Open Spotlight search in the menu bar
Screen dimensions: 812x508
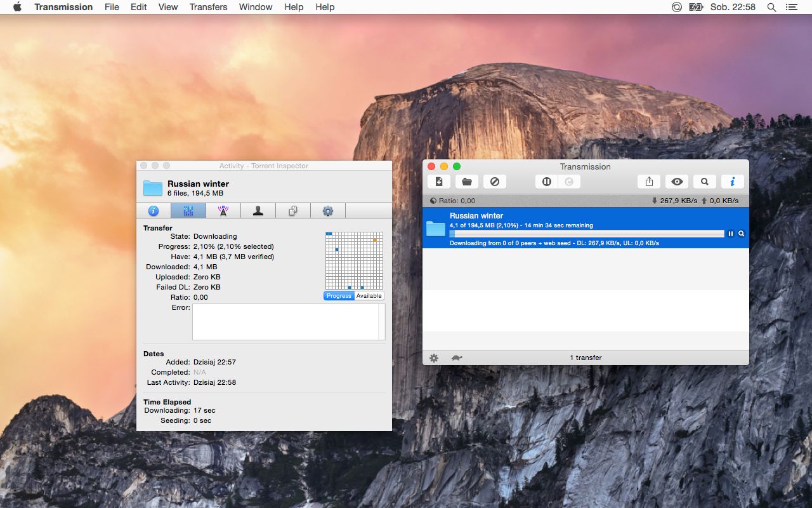pyautogui.click(x=772, y=7)
